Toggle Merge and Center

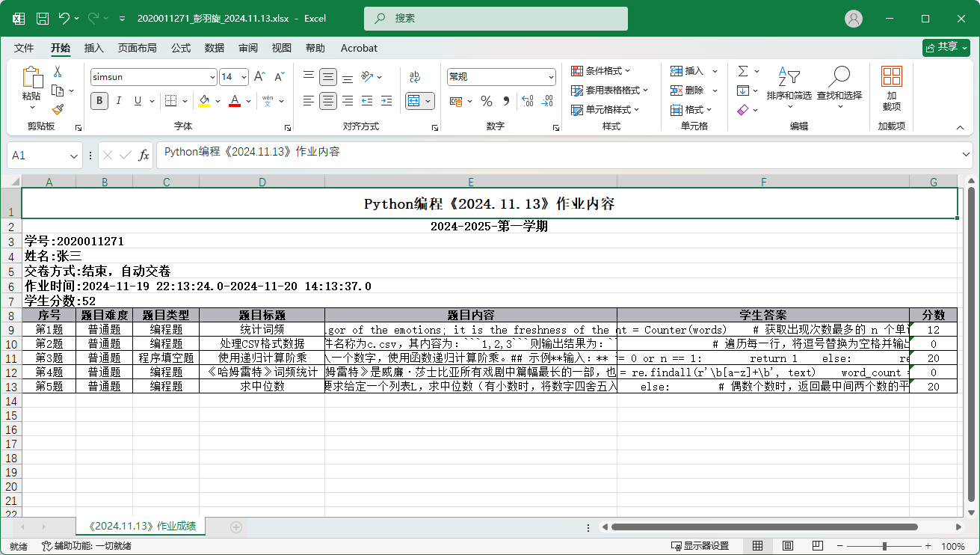[415, 100]
